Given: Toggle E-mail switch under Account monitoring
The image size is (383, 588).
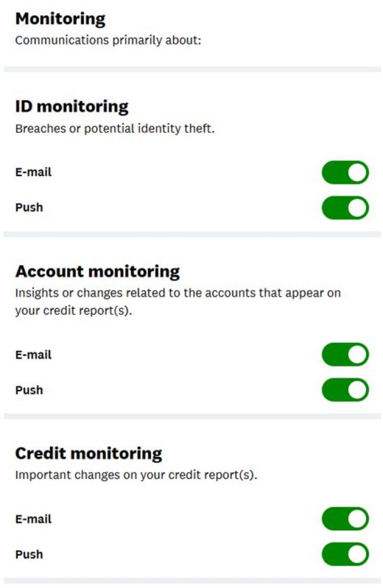Looking at the screenshot, I should click(345, 355).
